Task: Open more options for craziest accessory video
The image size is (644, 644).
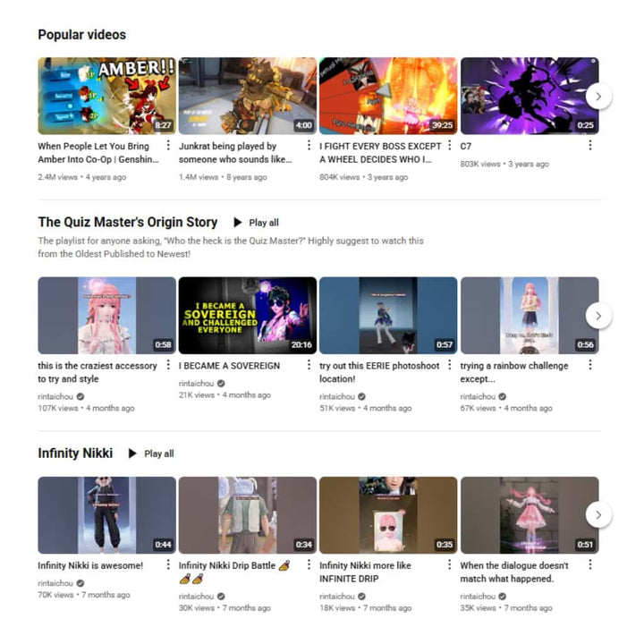Action: click(168, 365)
